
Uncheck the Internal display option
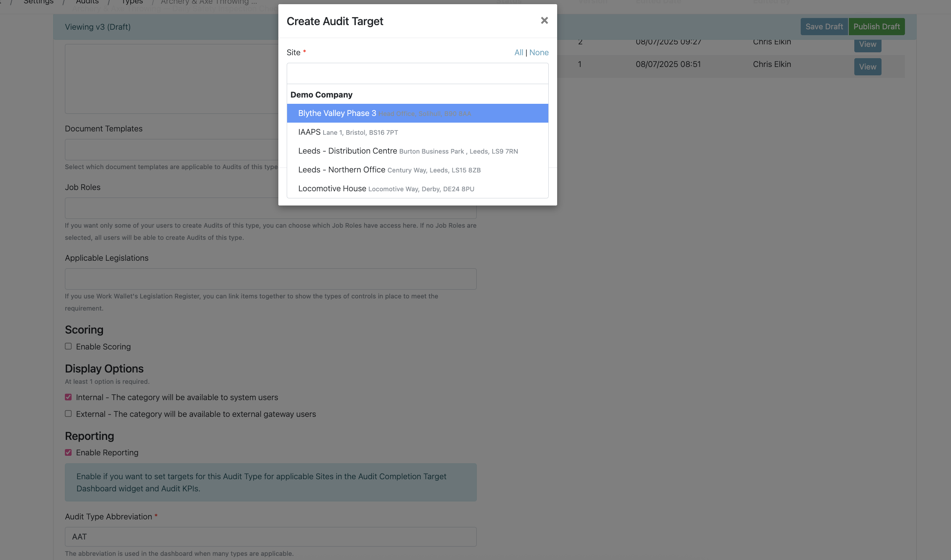[68, 397]
